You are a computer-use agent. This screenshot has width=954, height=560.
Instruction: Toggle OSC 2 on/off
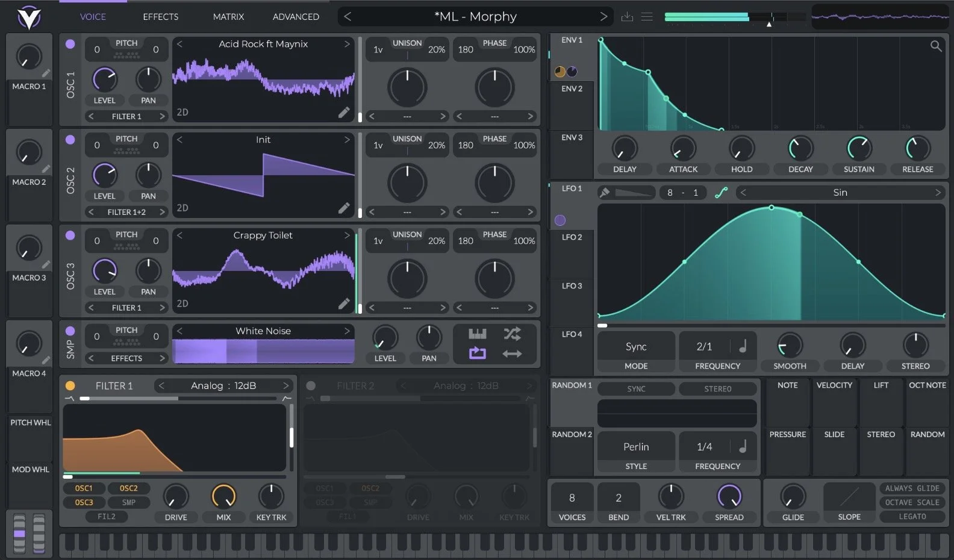(70, 140)
